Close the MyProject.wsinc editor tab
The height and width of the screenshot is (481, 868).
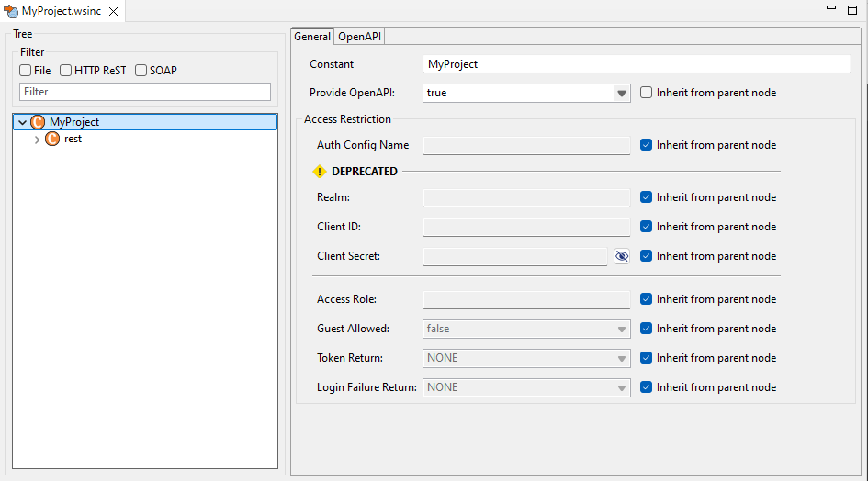(x=113, y=9)
